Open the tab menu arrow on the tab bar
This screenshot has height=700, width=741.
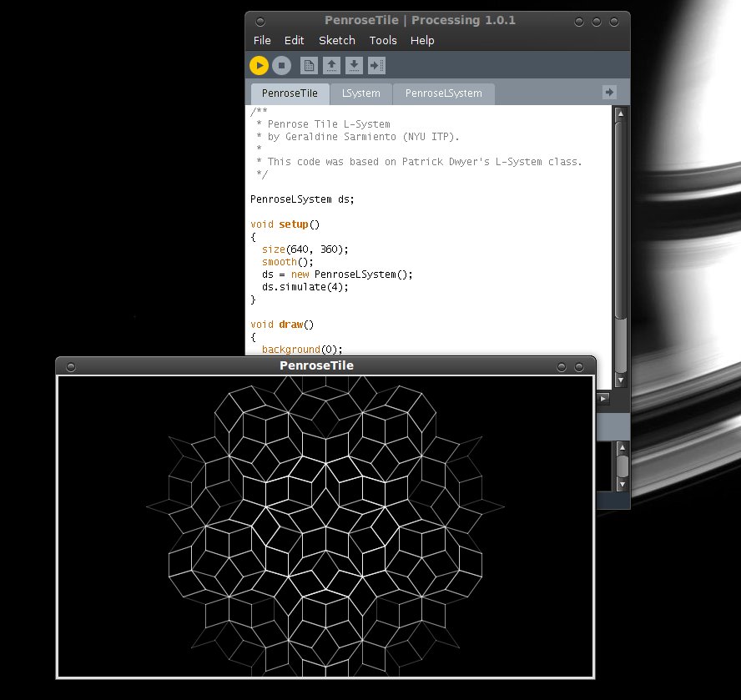point(609,92)
